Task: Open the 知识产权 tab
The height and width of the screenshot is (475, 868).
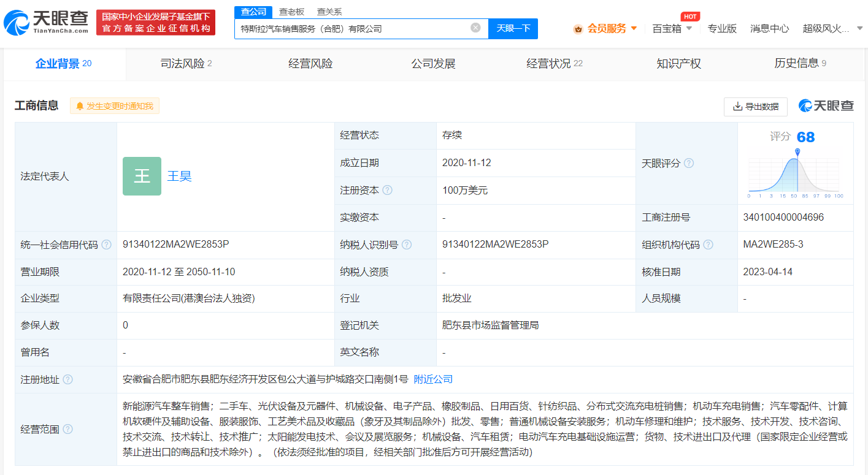Action: (678, 63)
